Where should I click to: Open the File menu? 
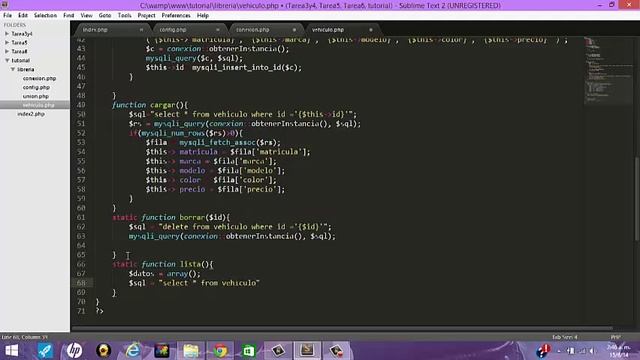[x=7, y=16]
